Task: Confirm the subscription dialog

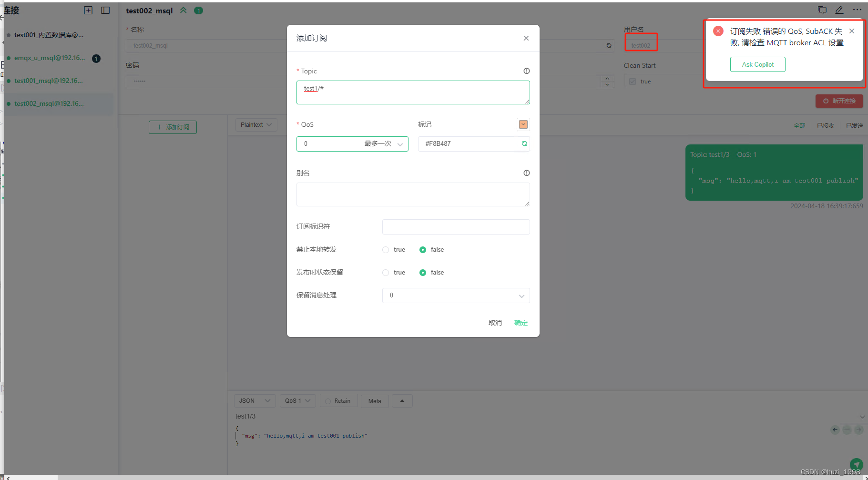Action: coord(521,323)
